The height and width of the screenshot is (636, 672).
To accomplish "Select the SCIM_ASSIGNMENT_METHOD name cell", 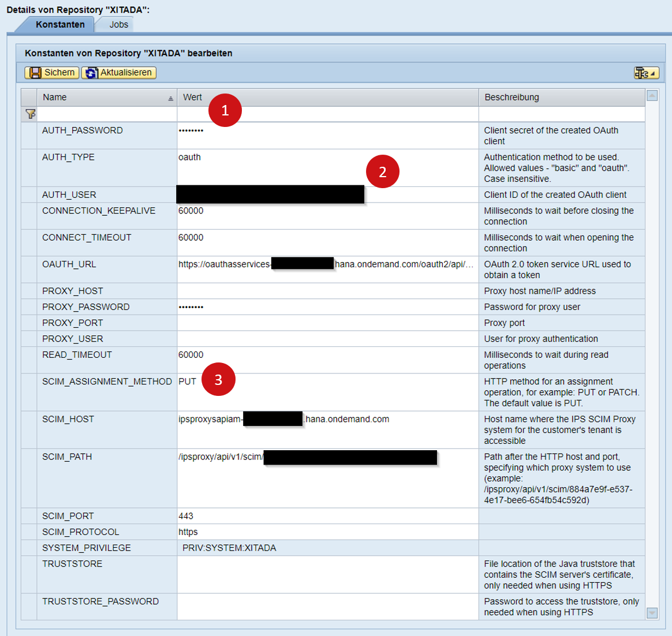I will pyautogui.click(x=107, y=392).
